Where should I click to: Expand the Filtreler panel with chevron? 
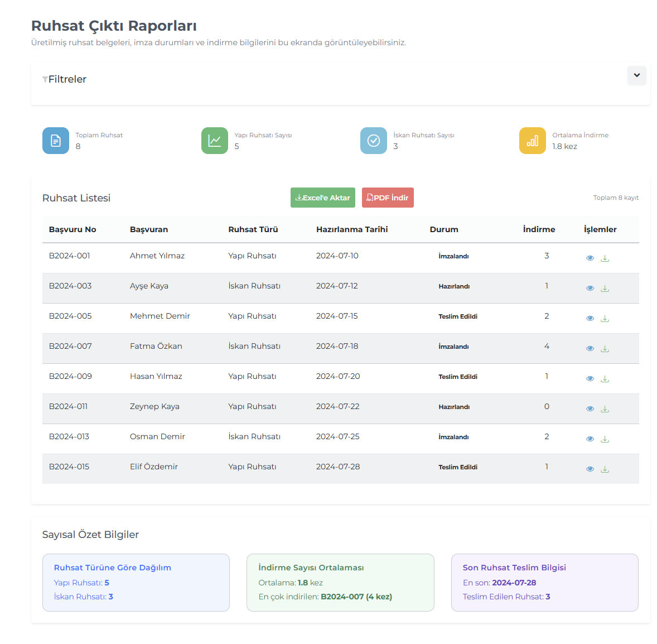[x=636, y=75]
